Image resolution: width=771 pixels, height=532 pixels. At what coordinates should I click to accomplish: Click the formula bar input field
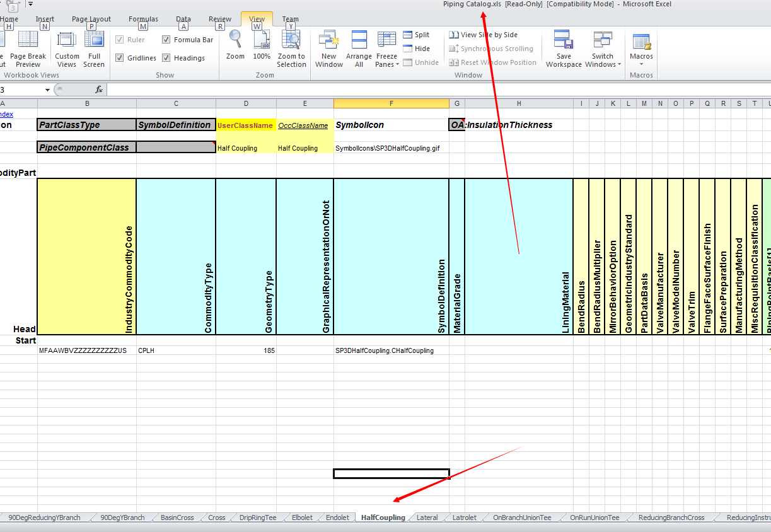pyautogui.click(x=439, y=90)
